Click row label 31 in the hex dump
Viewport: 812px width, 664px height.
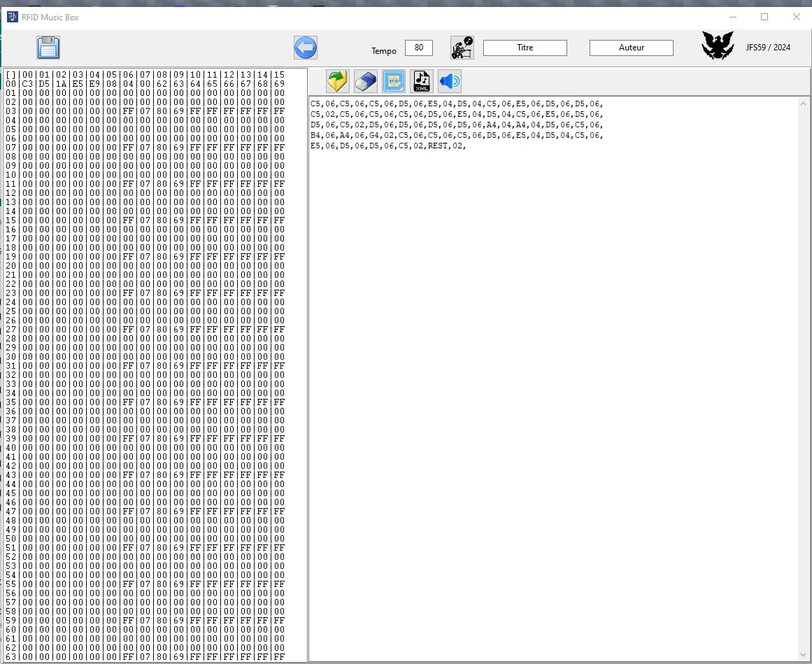click(11, 366)
